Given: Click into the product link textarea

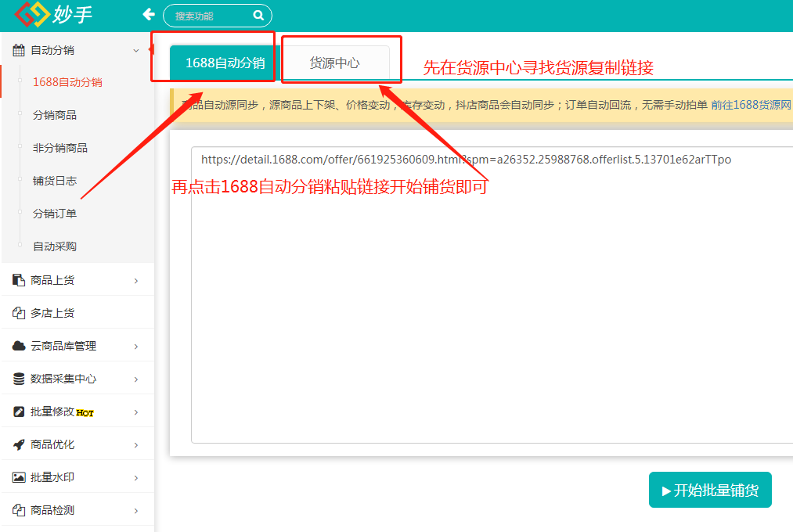Looking at the screenshot, I should tap(492, 295).
